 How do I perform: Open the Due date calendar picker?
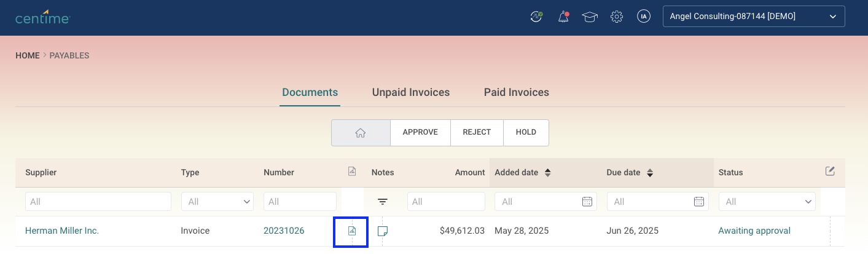(x=699, y=202)
